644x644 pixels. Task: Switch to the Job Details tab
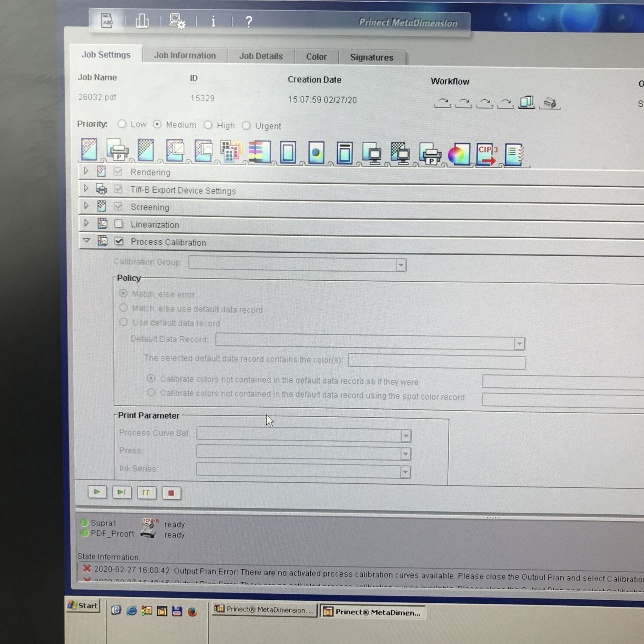click(x=261, y=56)
